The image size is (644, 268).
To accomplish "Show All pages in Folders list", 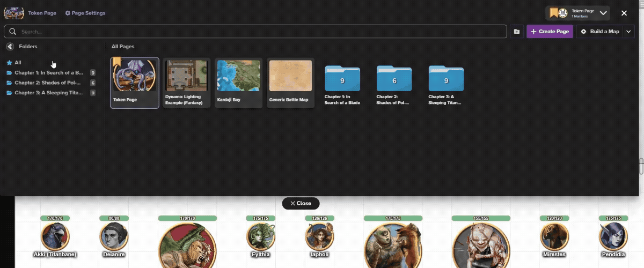I will pyautogui.click(x=18, y=63).
